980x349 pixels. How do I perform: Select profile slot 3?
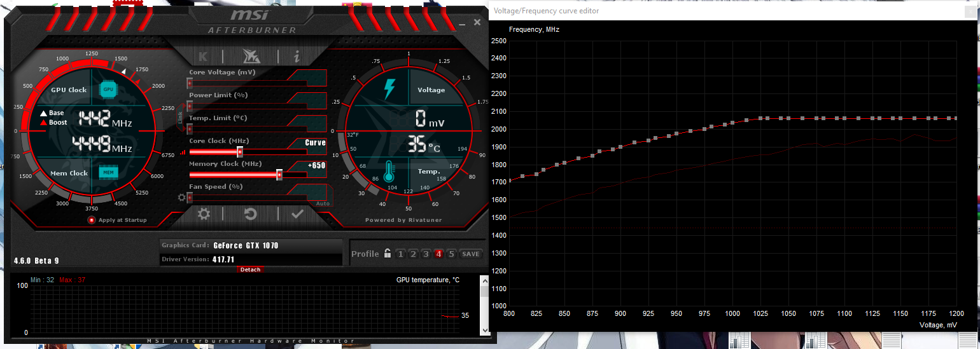coord(426,254)
